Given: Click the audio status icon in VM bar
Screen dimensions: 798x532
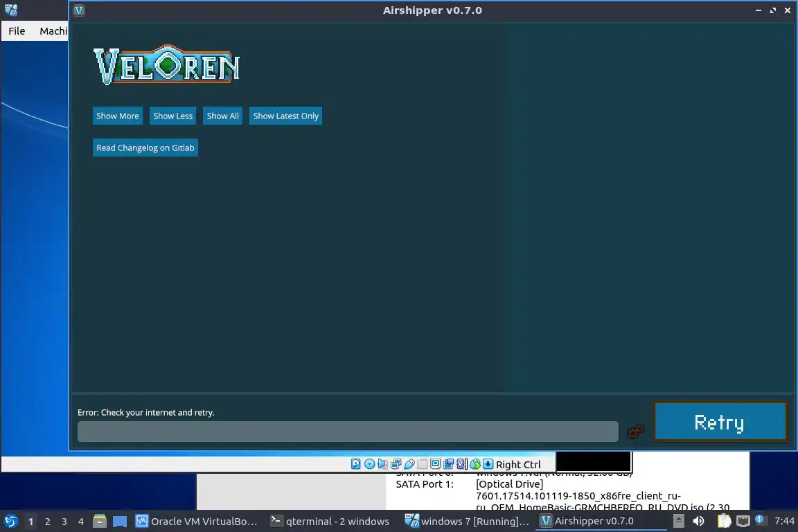Looking at the screenshot, I should point(382,464).
